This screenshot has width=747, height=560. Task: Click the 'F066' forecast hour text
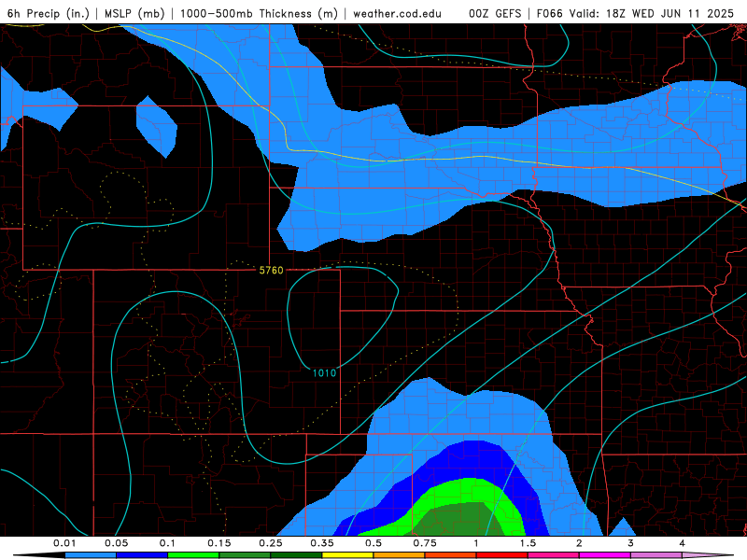coord(550,13)
